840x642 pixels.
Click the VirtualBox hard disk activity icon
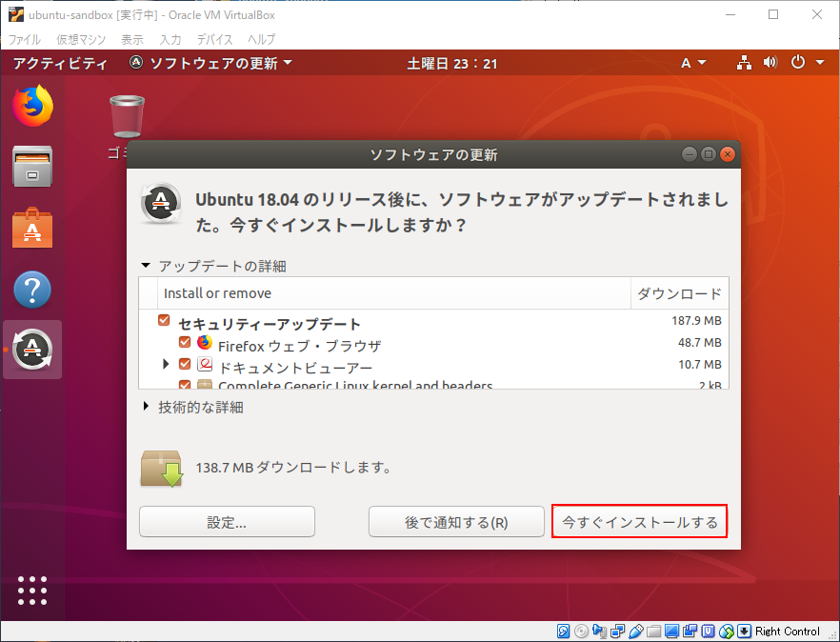point(563,632)
